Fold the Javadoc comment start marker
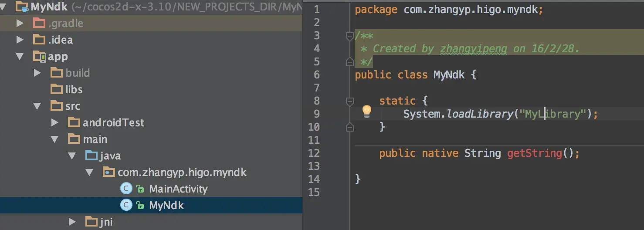 click(x=349, y=36)
